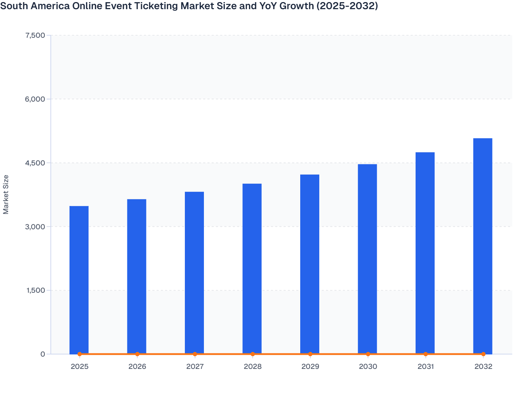Click the 2028 x-axis year label
The height and width of the screenshot is (395, 532).
click(252, 367)
